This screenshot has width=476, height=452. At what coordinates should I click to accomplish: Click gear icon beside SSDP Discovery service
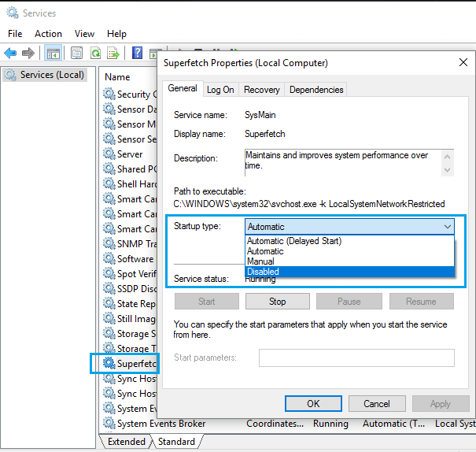[x=109, y=288]
